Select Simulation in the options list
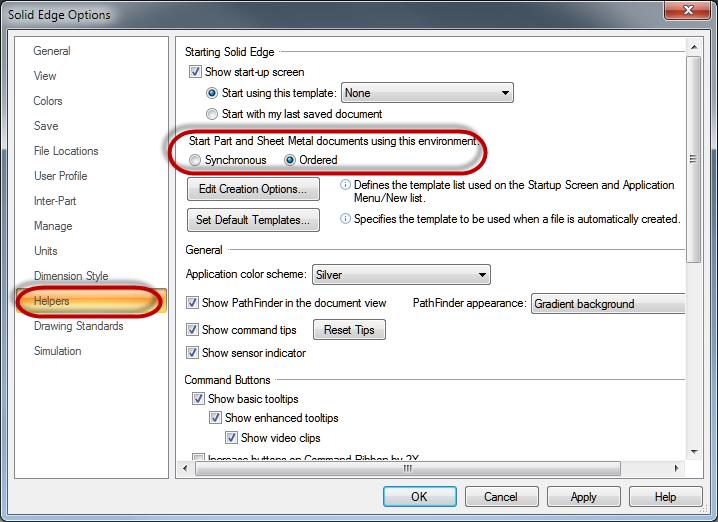The image size is (718, 522). (x=58, y=351)
